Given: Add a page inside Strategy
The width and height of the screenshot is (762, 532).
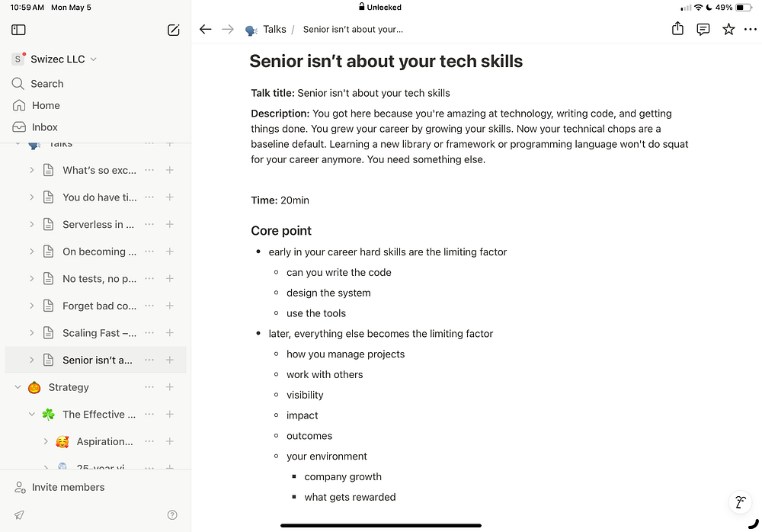Looking at the screenshot, I should pos(170,387).
